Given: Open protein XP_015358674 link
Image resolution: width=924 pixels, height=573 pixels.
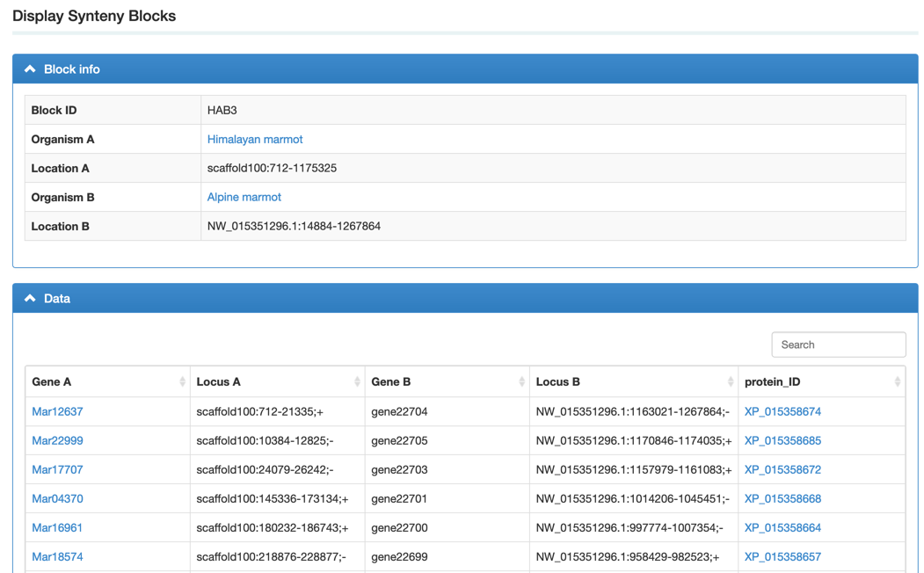Looking at the screenshot, I should point(782,411).
